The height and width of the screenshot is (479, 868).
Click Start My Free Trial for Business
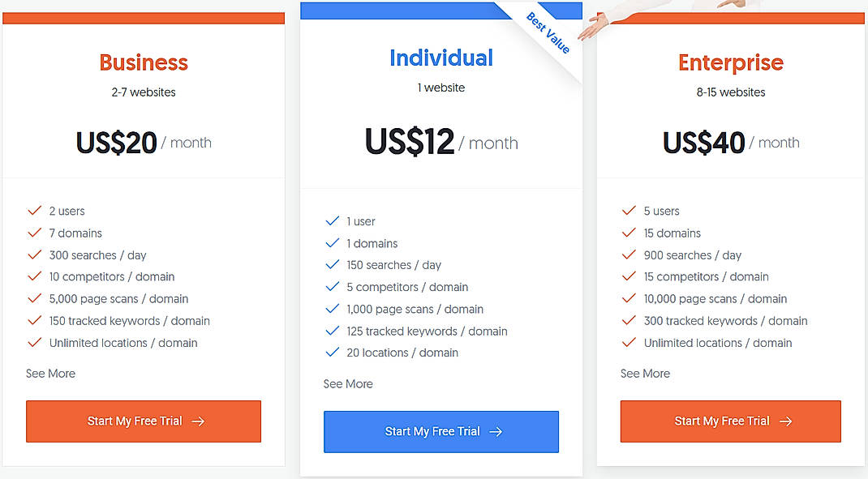click(143, 421)
